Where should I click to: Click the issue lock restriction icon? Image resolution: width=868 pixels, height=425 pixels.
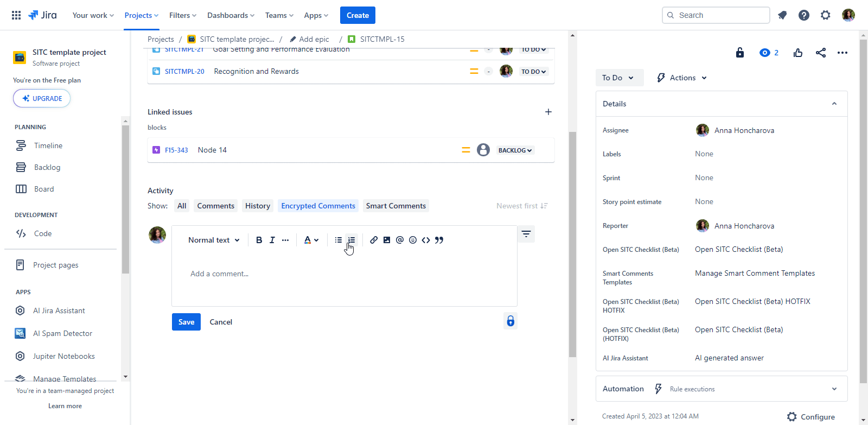point(740,53)
